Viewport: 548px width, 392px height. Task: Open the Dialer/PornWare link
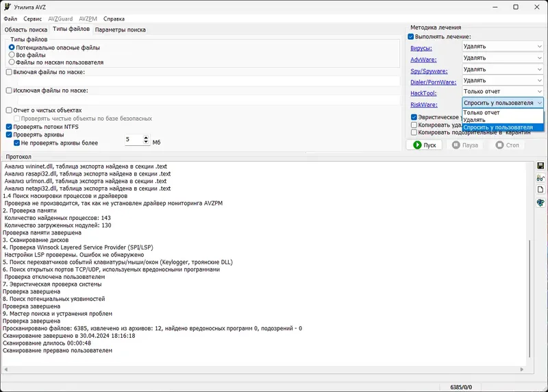click(x=434, y=82)
